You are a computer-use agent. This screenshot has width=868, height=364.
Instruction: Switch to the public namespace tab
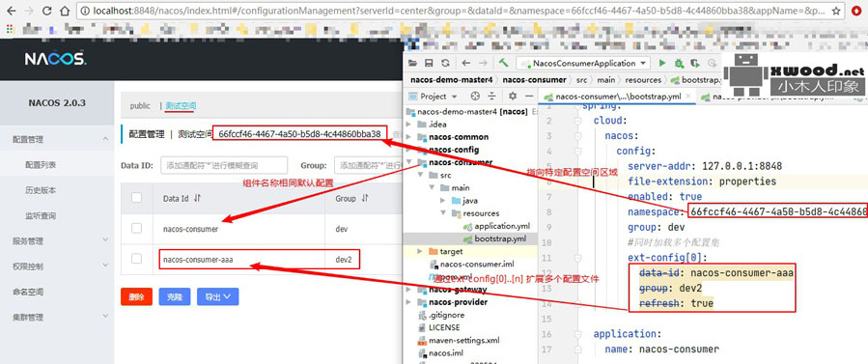point(140,105)
